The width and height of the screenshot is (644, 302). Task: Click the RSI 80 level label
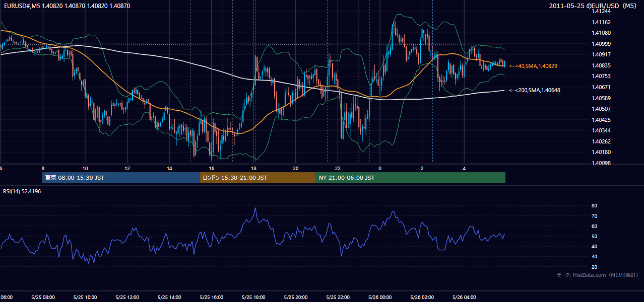point(594,206)
